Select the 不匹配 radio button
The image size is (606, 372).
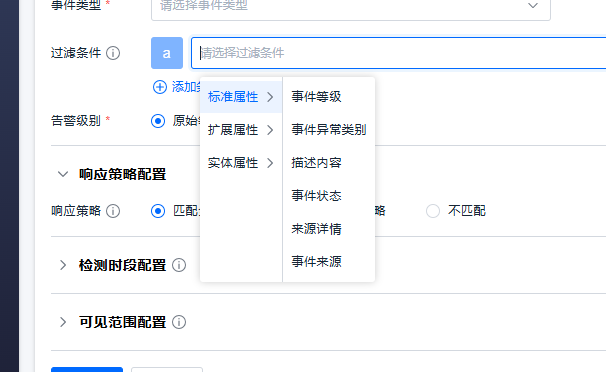(433, 211)
